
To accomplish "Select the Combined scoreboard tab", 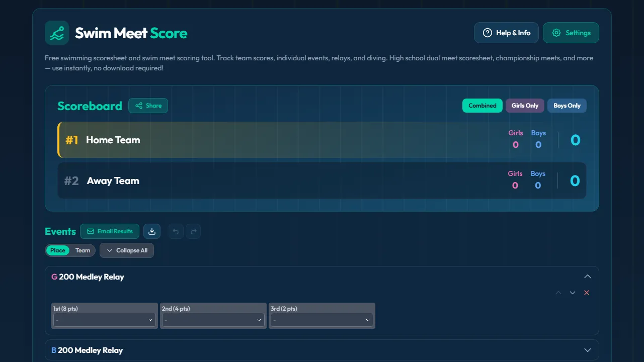I will [x=482, y=106].
